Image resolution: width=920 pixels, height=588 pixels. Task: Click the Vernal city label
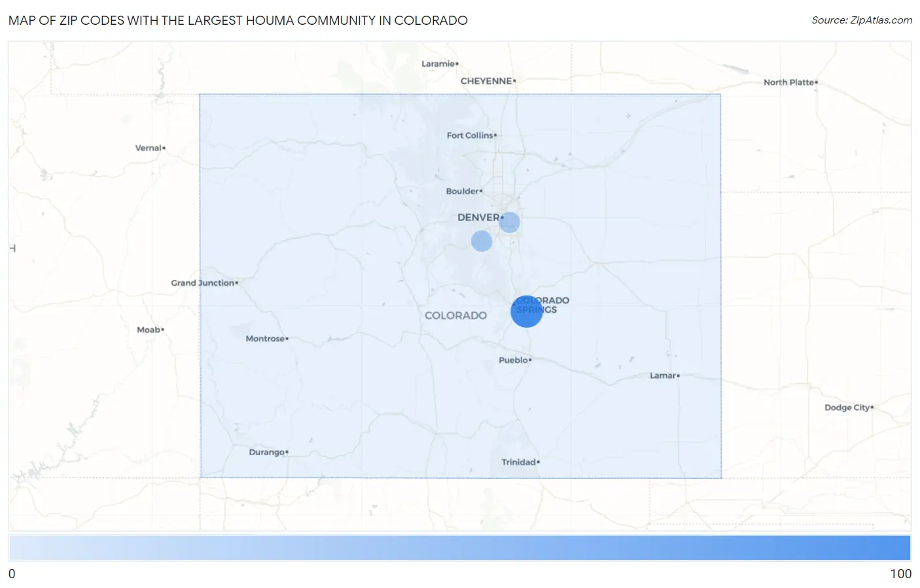click(x=150, y=148)
